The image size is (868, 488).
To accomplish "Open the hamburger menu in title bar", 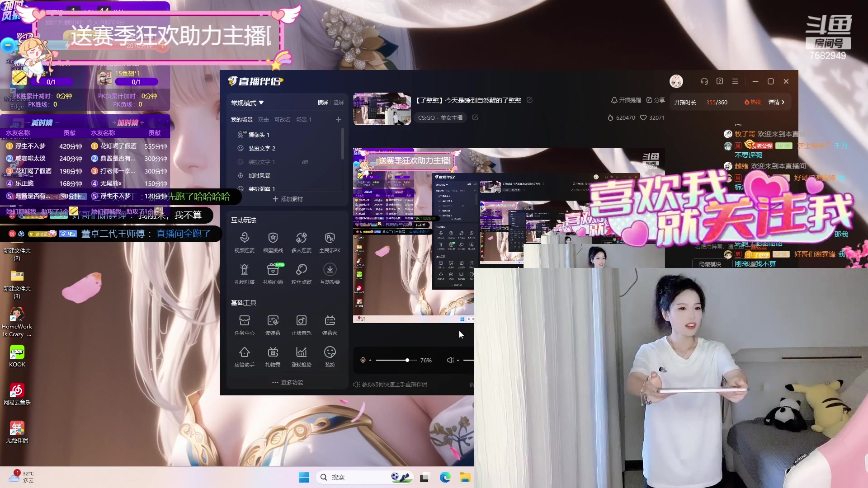I will (x=735, y=81).
